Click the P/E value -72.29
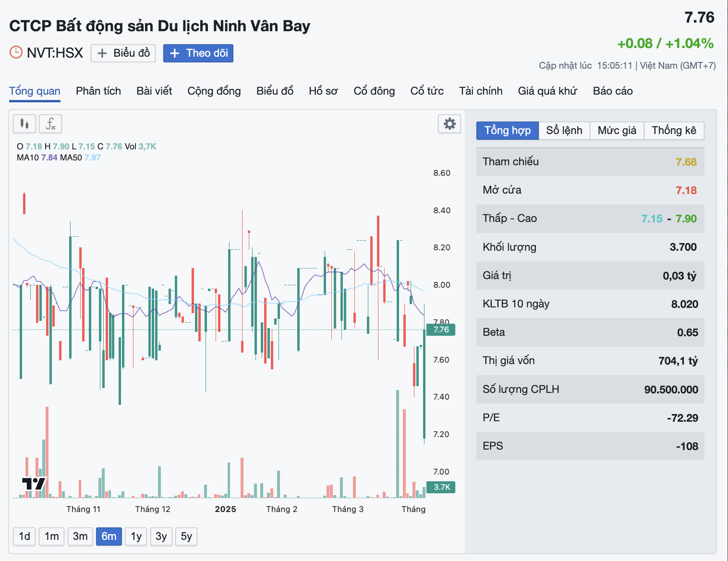The width and height of the screenshot is (728, 561). coord(682,418)
